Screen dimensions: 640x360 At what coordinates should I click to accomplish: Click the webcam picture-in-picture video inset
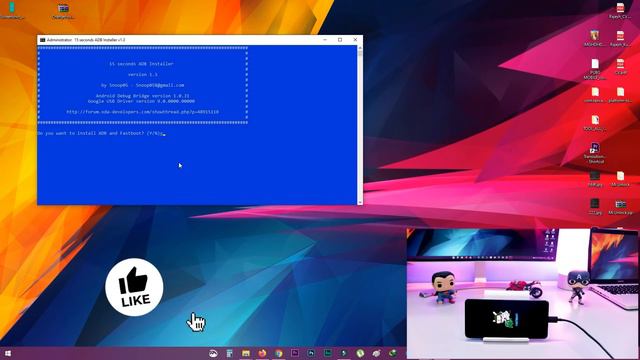(523, 293)
